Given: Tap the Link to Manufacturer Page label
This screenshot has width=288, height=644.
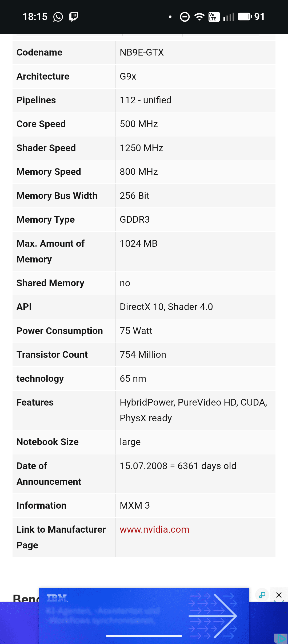Looking at the screenshot, I should point(61,537).
